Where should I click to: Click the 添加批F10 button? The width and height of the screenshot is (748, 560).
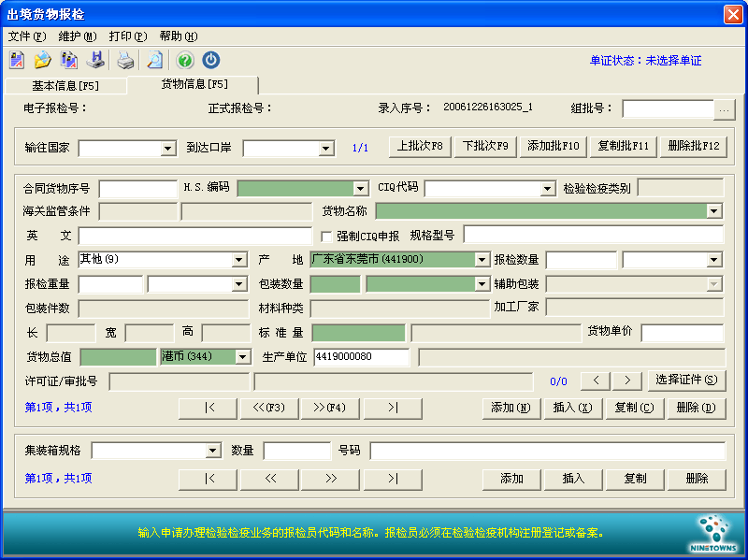coord(554,147)
